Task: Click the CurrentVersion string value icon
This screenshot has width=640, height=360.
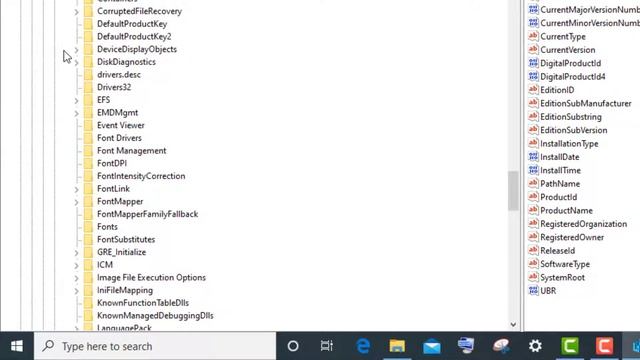Action: point(533,49)
